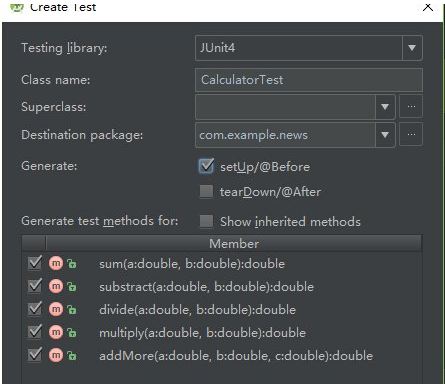445x384 pixels.
Task: Expand the Destination package dropdown arrow
Action: pos(385,135)
